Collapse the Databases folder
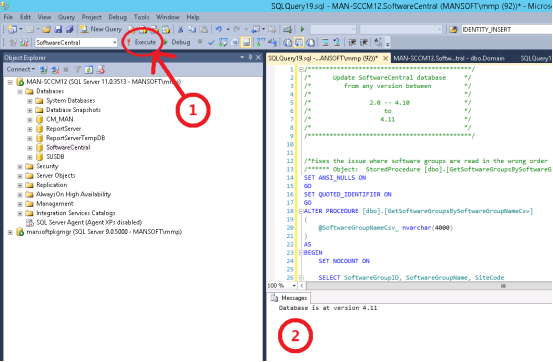 coord(20,92)
